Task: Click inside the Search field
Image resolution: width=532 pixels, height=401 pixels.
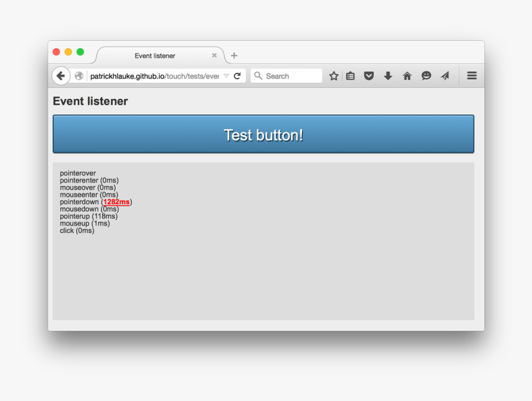Action: tap(288, 75)
